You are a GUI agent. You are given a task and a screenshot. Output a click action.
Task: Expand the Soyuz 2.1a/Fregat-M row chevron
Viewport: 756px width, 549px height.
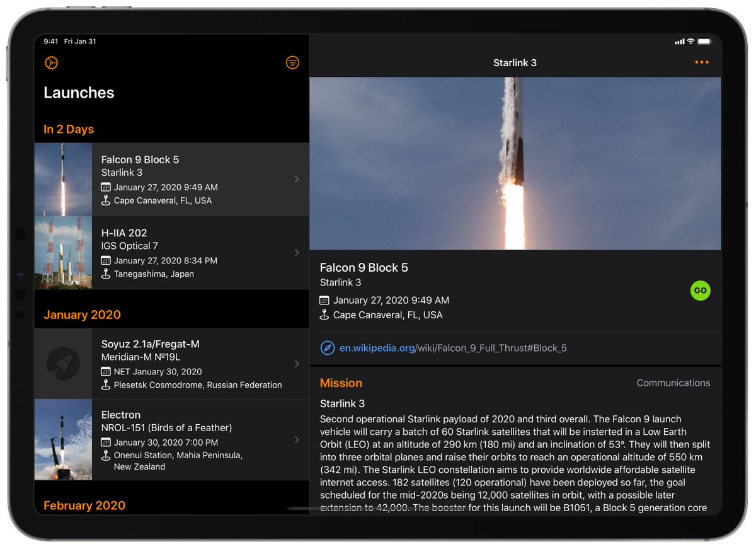click(x=297, y=364)
